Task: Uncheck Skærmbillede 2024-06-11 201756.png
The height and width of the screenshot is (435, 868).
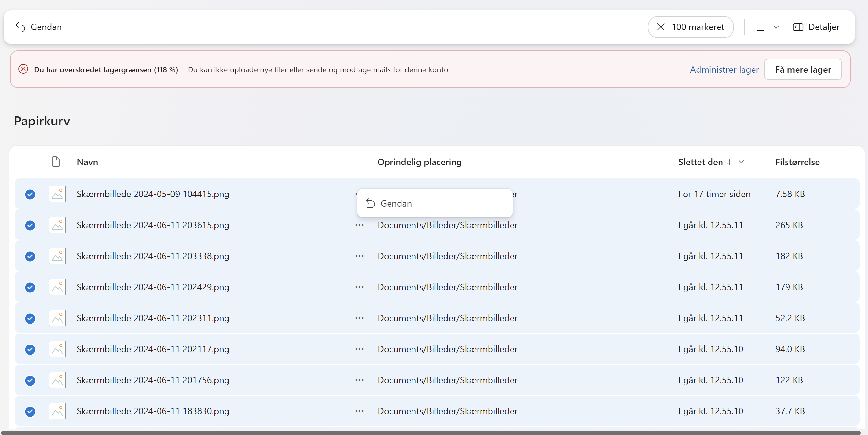Action: pos(30,380)
